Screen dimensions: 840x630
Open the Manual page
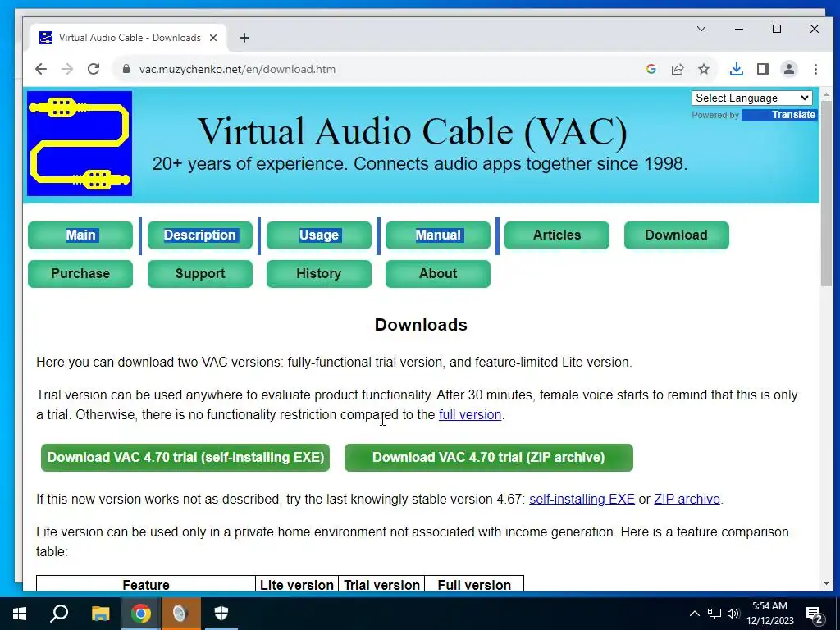pyautogui.click(x=438, y=235)
